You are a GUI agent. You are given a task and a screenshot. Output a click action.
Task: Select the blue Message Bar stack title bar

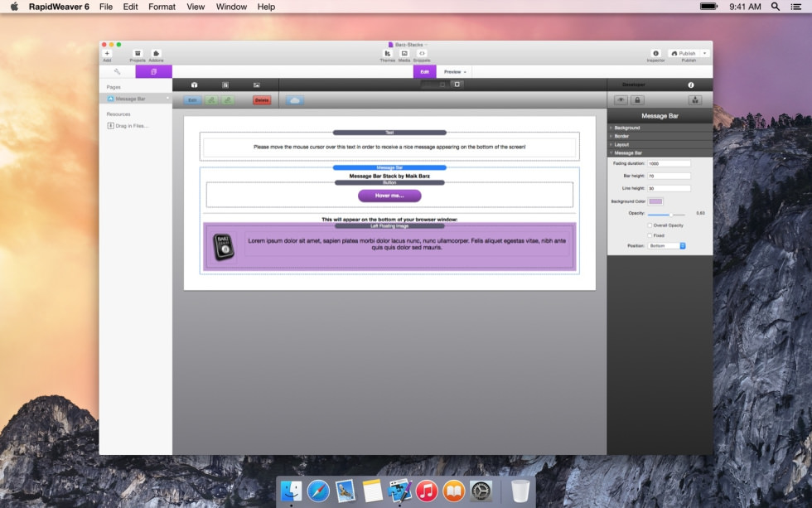(389, 167)
